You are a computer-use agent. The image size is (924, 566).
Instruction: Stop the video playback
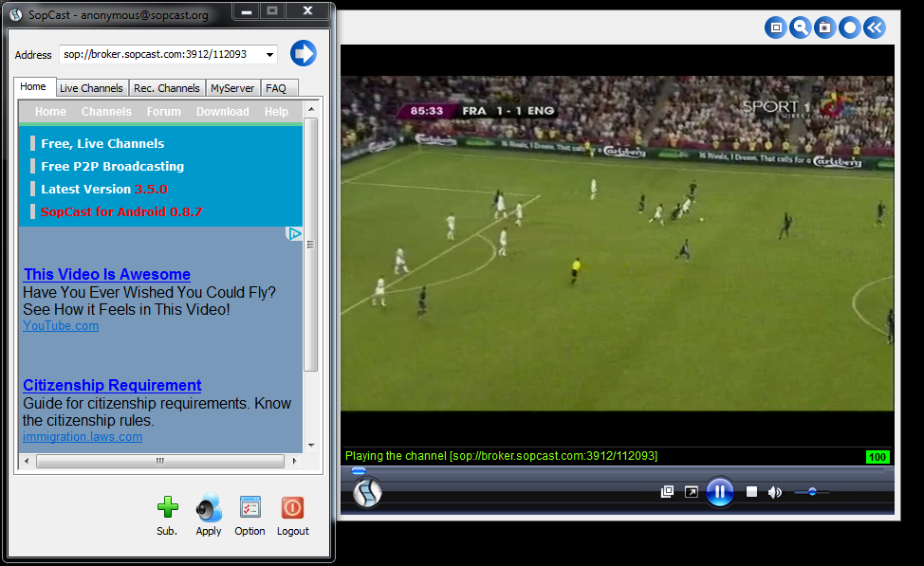click(751, 491)
